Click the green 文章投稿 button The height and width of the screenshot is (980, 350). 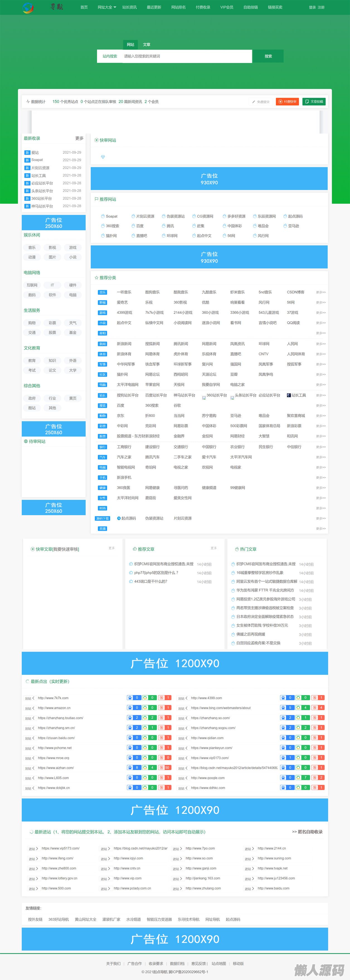coord(314,102)
